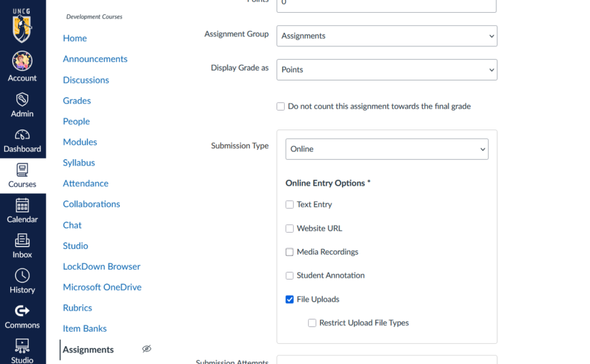Toggle the Assignments visibility eye icon

[146, 348]
